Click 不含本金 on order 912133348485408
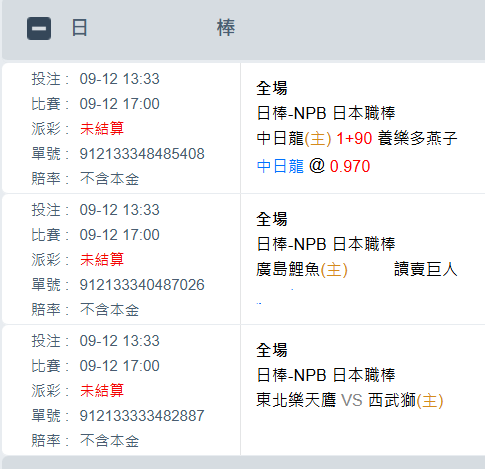485x469 pixels. pos(110,179)
